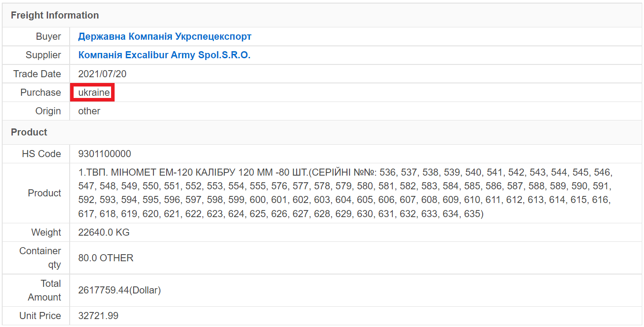Select the HS Code number 9301100000
Screen dimensions: 644x327
[104, 154]
